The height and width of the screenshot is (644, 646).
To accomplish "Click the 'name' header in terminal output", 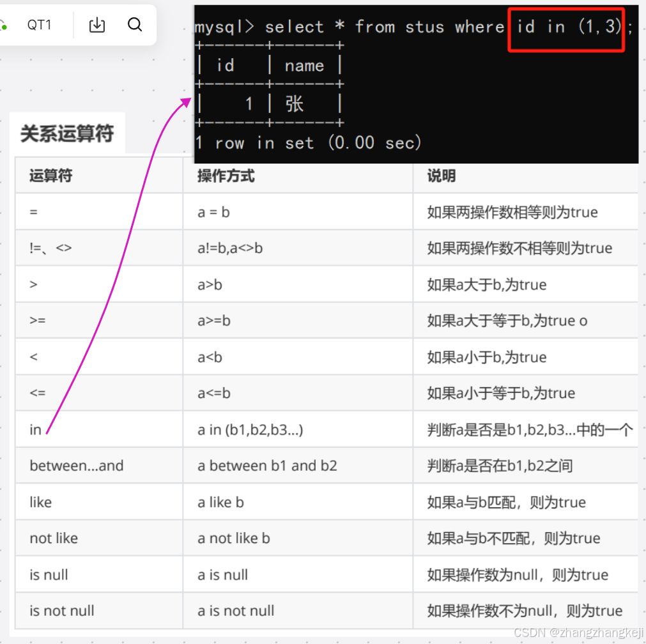I will [304, 66].
